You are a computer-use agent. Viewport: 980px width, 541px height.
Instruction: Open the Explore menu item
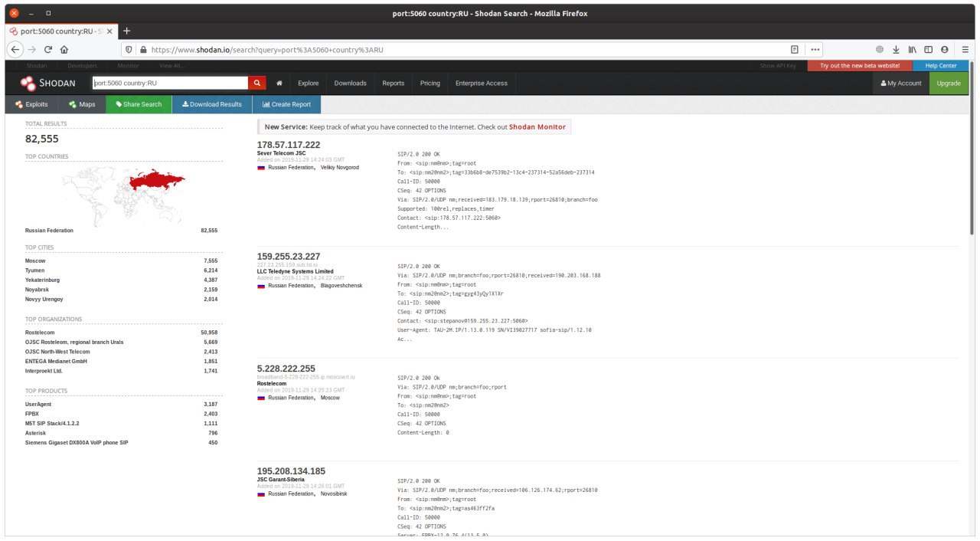(x=309, y=83)
